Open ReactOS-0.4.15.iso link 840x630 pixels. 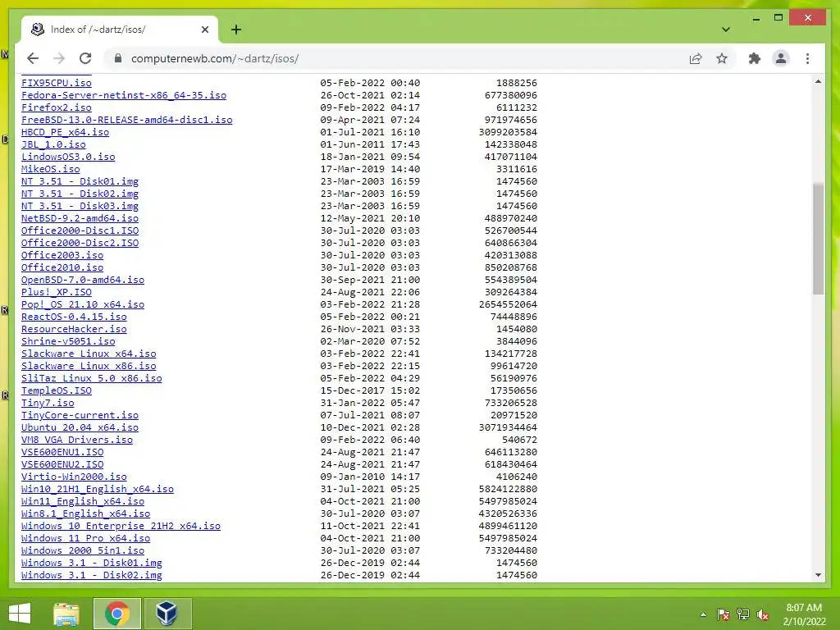point(74,317)
